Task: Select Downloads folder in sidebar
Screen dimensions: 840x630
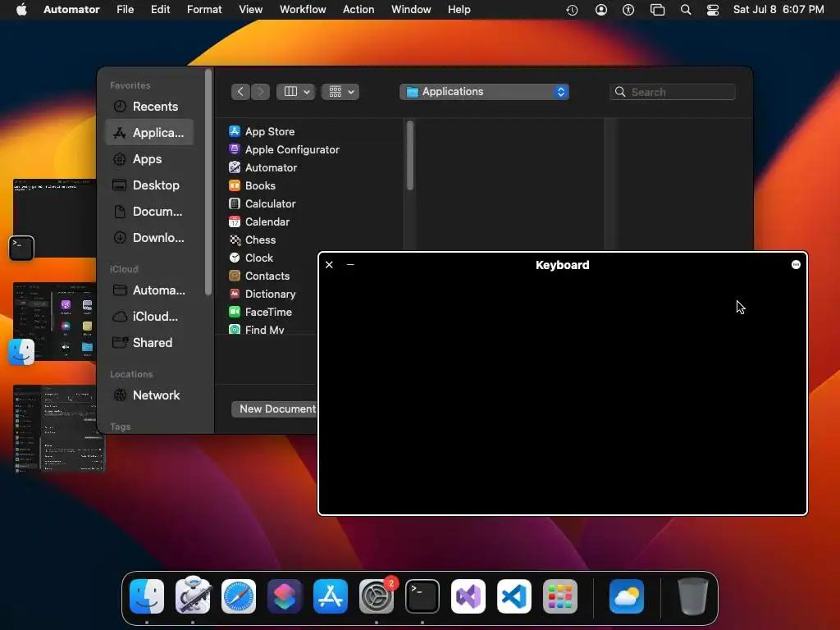Action: (x=149, y=238)
